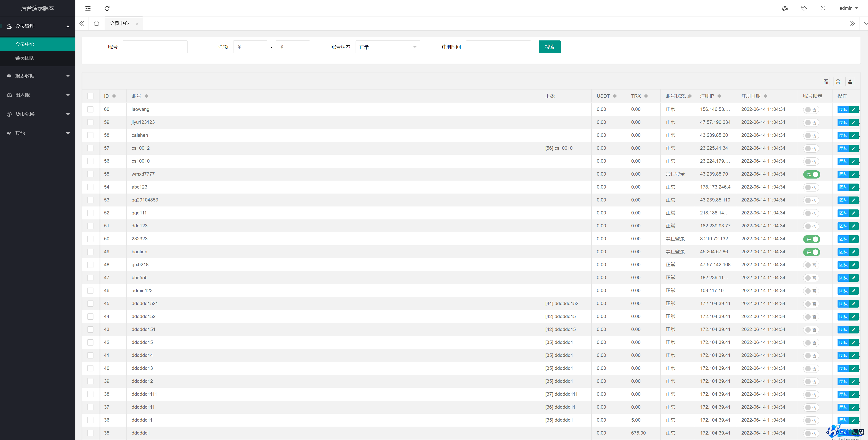
Task: Turn off the account lock for 232323
Action: click(x=812, y=239)
